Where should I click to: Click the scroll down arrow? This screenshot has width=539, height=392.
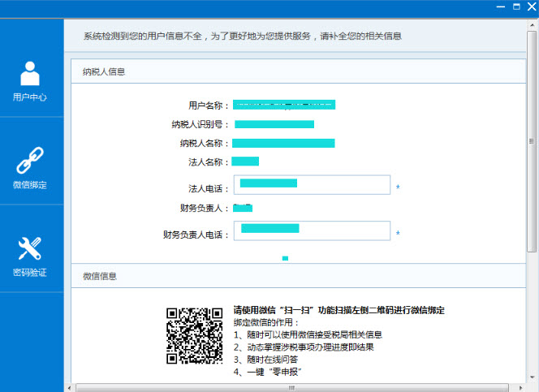533,377
